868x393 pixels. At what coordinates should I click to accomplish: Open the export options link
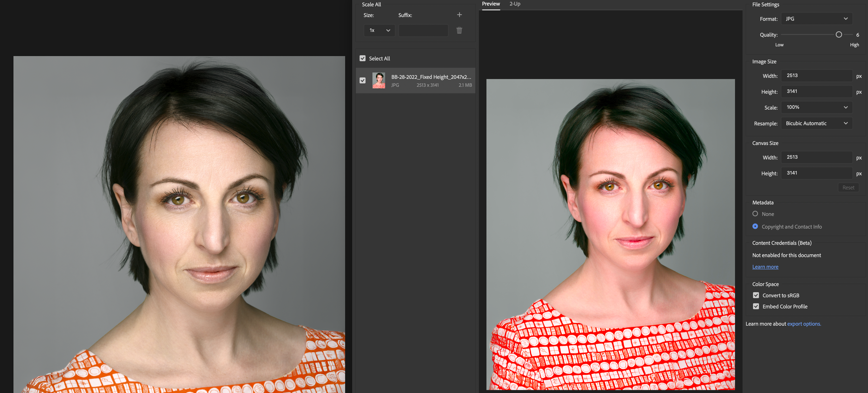tap(804, 324)
